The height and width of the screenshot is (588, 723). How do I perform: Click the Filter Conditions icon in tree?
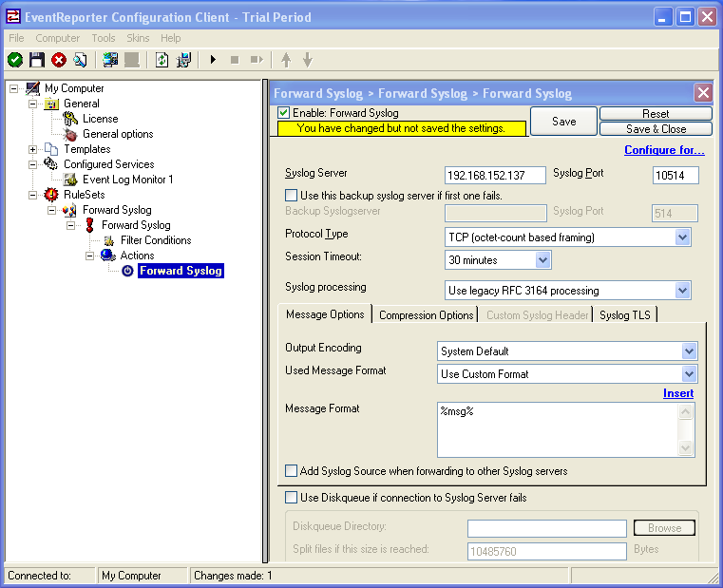(108, 240)
